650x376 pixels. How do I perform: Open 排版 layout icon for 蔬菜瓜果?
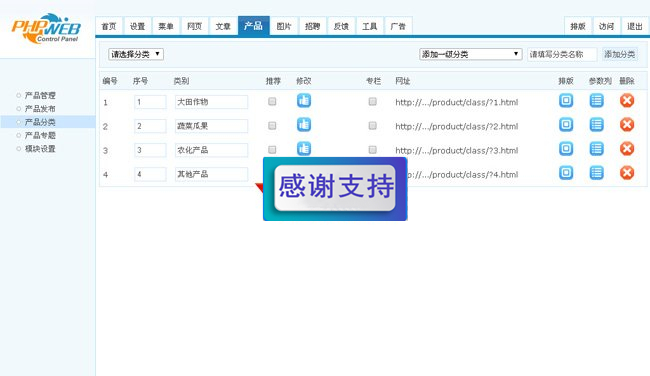tap(566, 125)
